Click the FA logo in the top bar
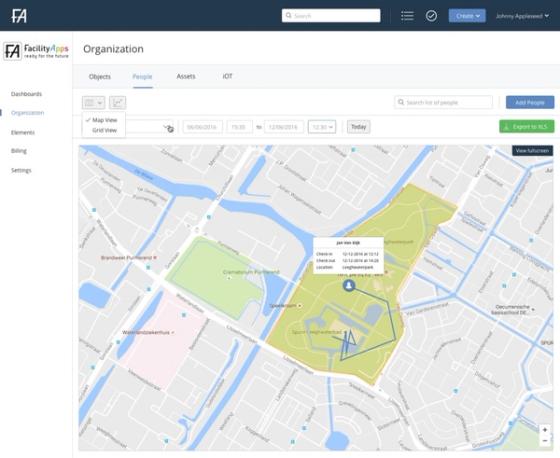This screenshot has width=560, height=458. click(19, 16)
